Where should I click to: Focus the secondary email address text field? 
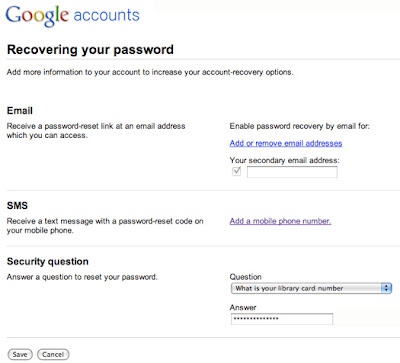tap(292, 172)
